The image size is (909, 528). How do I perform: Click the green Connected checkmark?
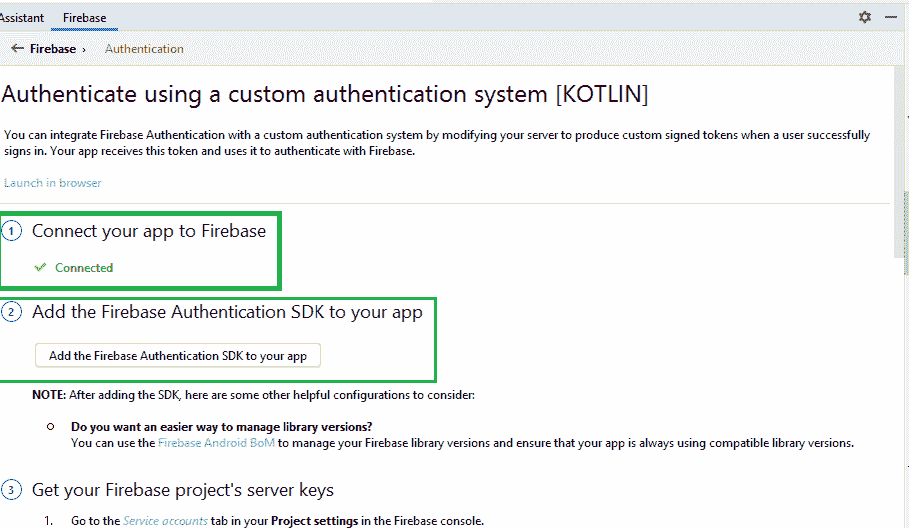(x=40, y=268)
